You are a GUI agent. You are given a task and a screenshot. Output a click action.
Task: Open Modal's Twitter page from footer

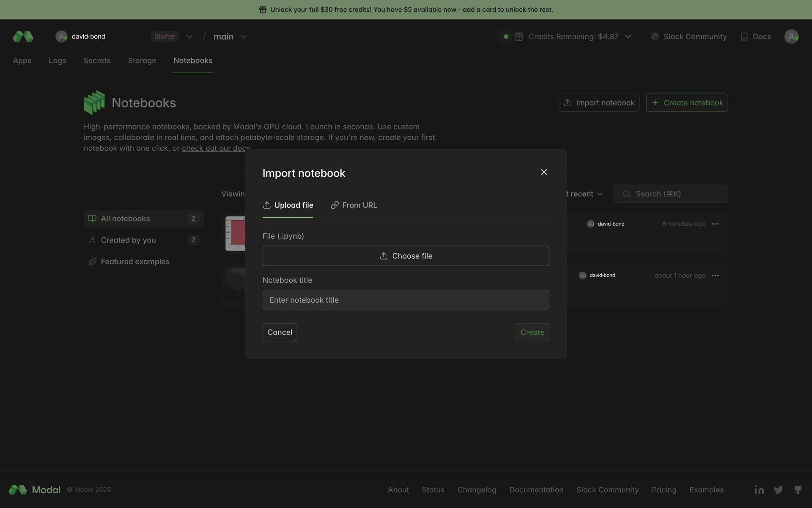pyautogui.click(x=778, y=490)
